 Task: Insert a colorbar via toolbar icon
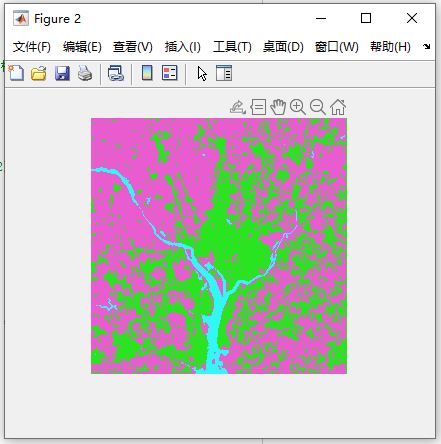pos(147,73)
